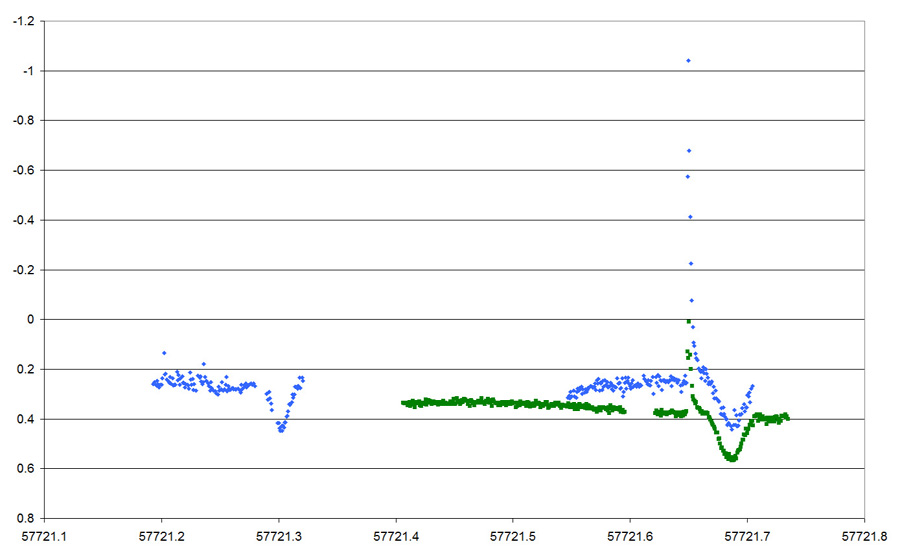Click the y-axis label 0.8
900x555 pixels.
pyautogui.click(x=26, y=518)
